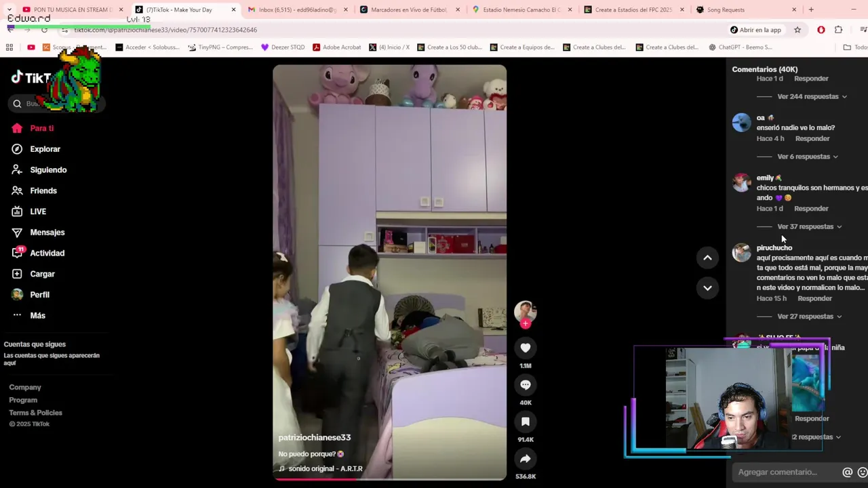Switch to Estadio Nemesio Camacho tab

point(522,9)
